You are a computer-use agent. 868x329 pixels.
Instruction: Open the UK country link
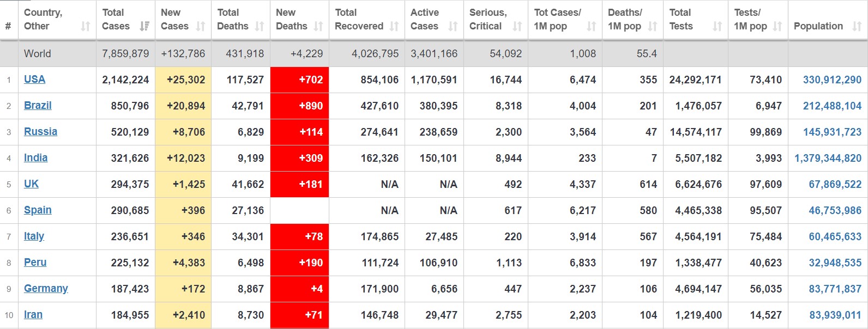coord(31,184)
